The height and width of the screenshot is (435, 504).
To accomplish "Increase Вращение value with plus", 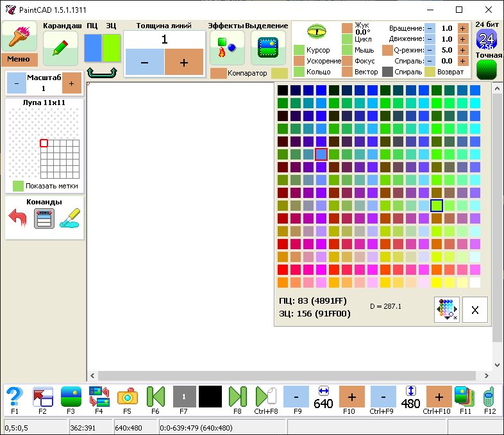I will 462,28.
